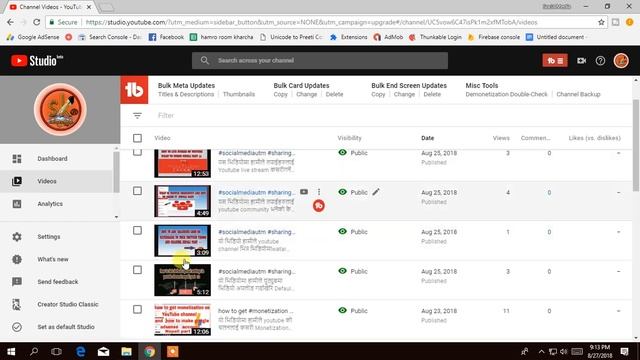Expand sidebar menu with the down arrow
This screenshot has height=360, width=640.
click(x=116, y=217)
